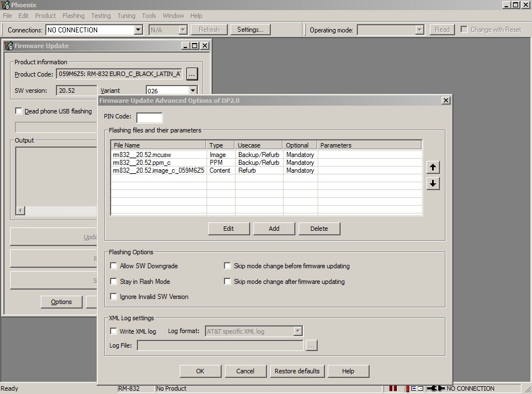Click Edit button under file list
The height and width of the screenshot is (394, 532).
pyautogui.click(x=229, y=229)
